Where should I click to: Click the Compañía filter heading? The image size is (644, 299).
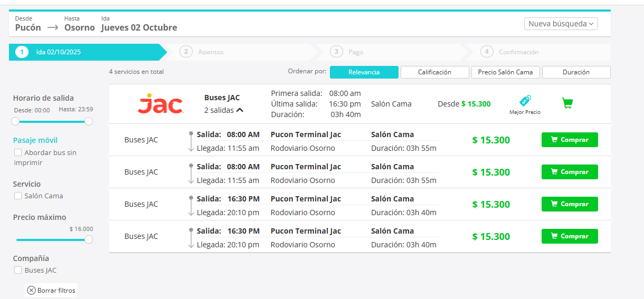pyautogui.click(x=31, y=258)
